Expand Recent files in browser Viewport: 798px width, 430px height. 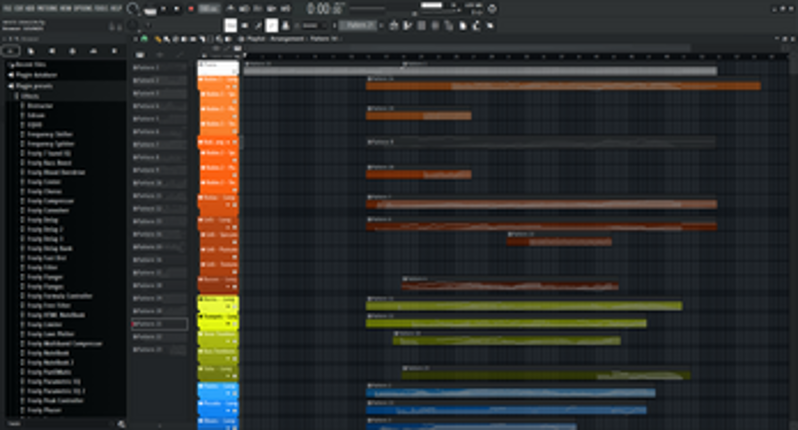[x=30, y=65]
